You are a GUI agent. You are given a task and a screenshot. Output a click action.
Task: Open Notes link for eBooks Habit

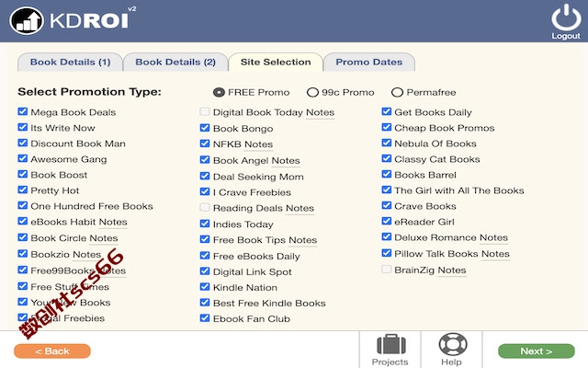point(113,222)
